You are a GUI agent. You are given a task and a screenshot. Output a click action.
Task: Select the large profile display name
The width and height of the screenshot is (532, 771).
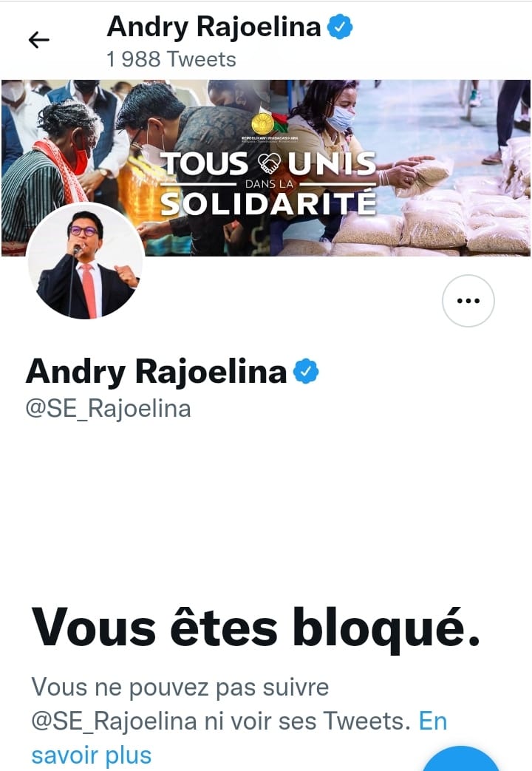click(157, 372)
